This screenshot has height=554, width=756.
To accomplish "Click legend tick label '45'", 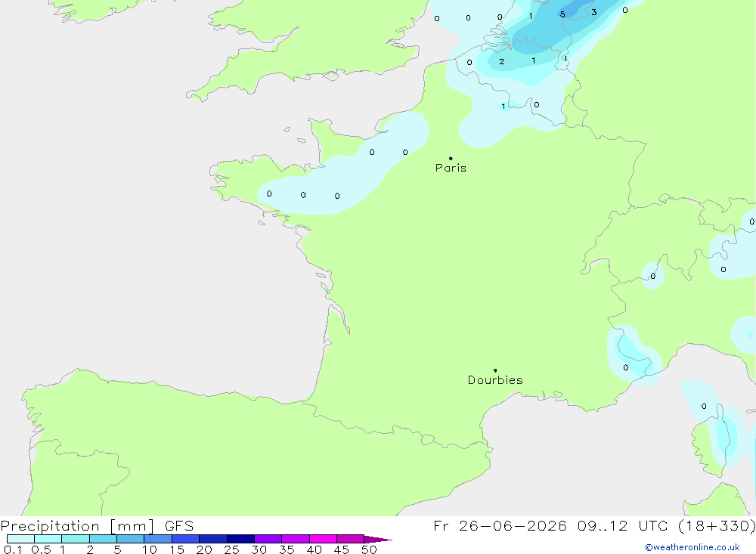I will pos(342,549).
